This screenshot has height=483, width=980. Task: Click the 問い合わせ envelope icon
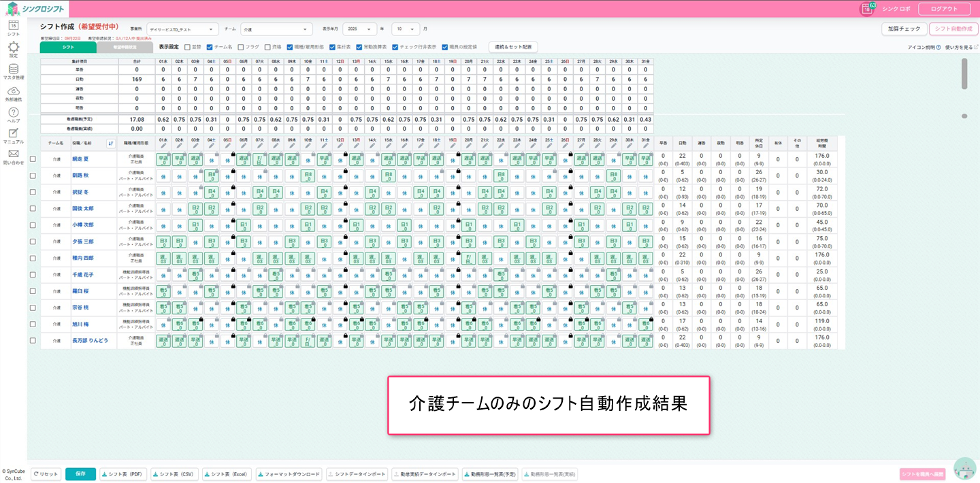13,154
